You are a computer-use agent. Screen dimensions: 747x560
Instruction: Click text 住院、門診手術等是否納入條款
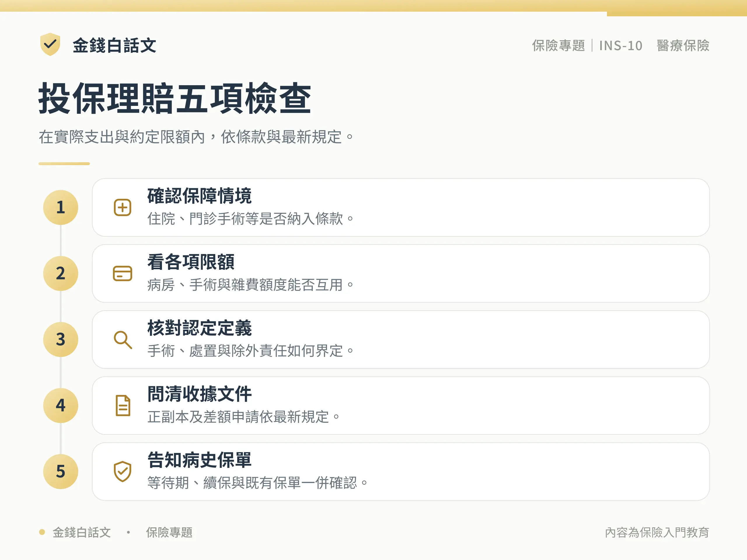coord(251,219)
